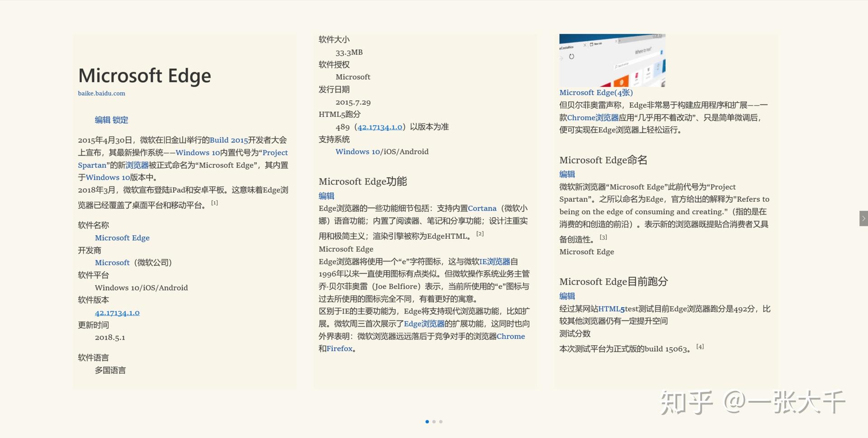Click the 软件大小 label

point(334,40)
